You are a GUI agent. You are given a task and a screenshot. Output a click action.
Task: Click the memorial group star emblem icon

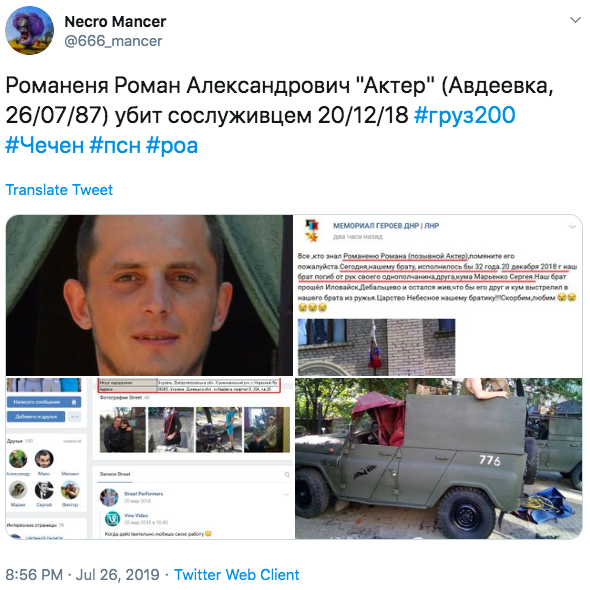pyautogui.click(x=312, y=231)
